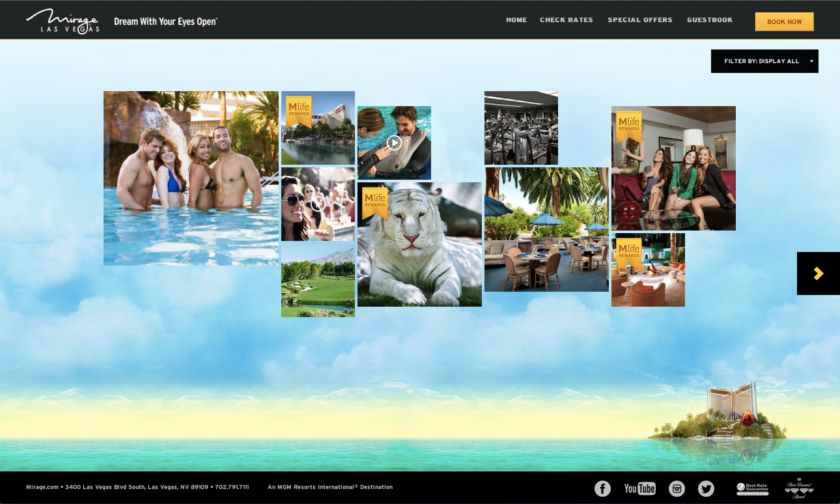Open the Instagram icon
Image resolution: width=840 pixels, height=504 pixels.
coord(677,488)
